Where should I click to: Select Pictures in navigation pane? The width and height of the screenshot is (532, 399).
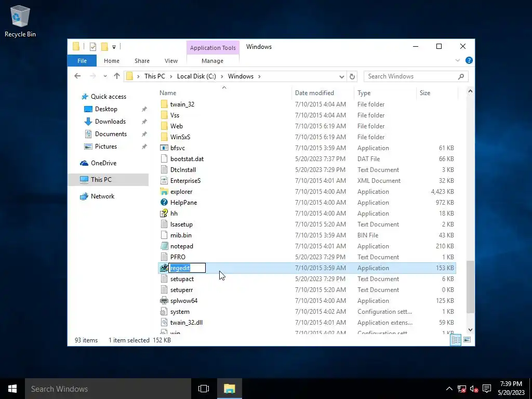(x=106, y=147)
